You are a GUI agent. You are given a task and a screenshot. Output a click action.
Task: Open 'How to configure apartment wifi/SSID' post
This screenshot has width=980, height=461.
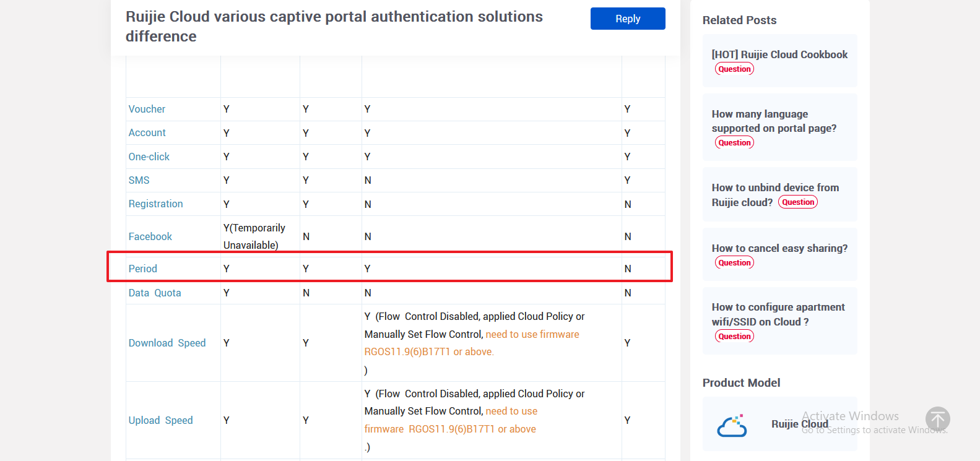[778, 314]
